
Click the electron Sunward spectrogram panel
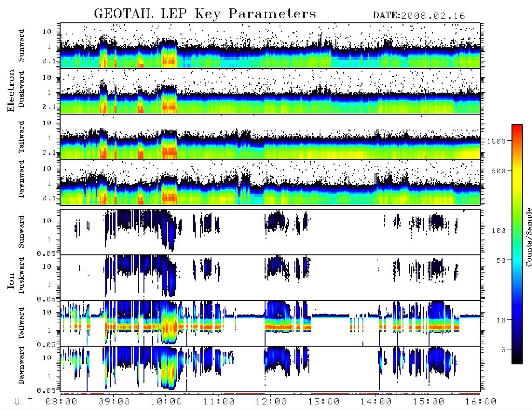click(270, 46)
